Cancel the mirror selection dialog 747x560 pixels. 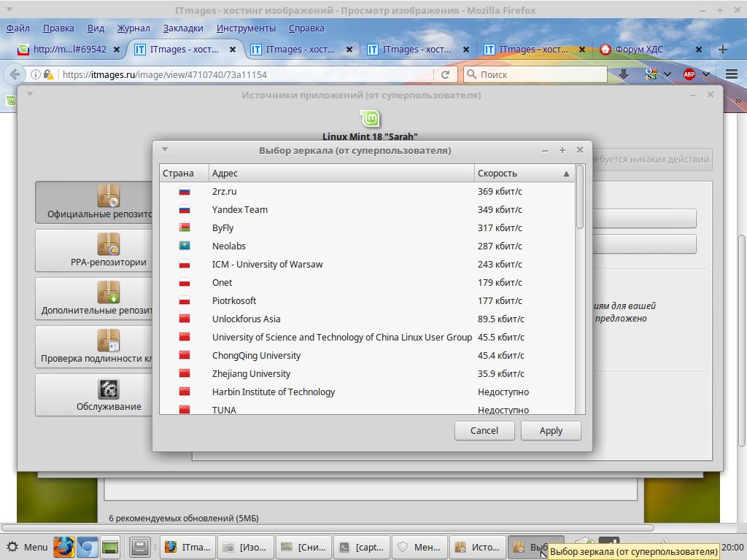484,431
